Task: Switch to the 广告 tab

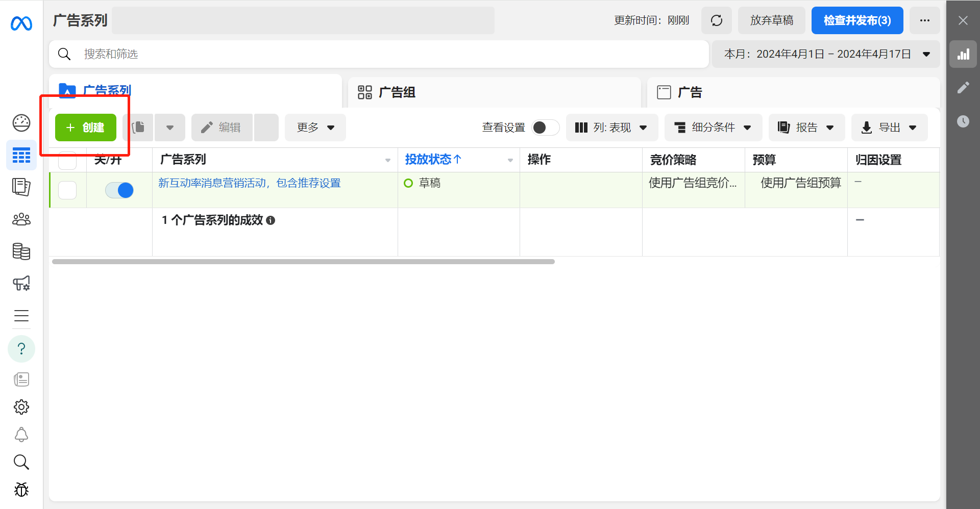Action: click(689, 92)
